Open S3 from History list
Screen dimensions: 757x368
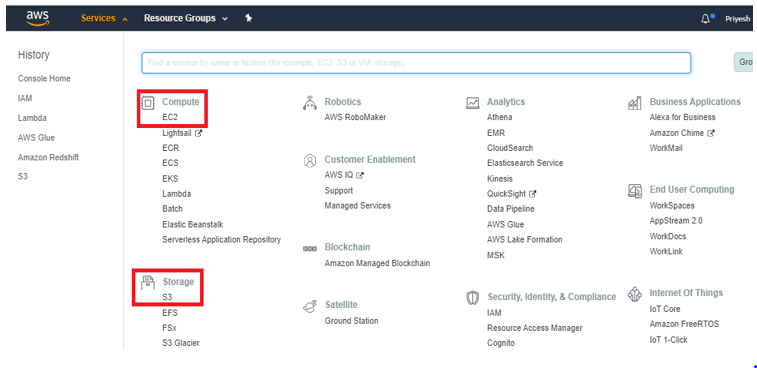coord(23,177)
